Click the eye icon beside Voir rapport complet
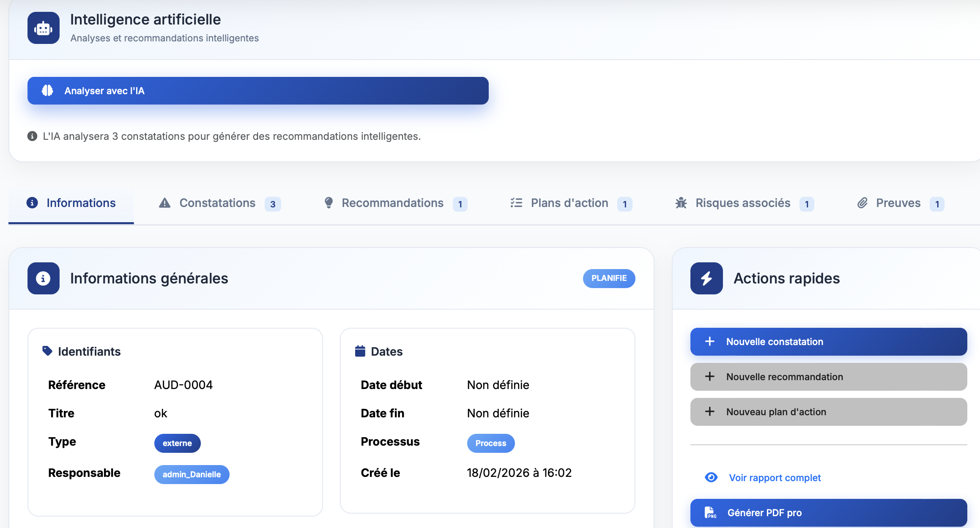This screenshot has width=980, height=528. (x=711, y=477)
